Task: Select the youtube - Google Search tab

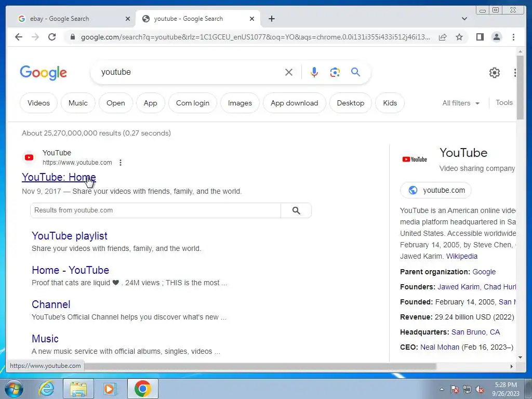Action: [x=198, y=19]
